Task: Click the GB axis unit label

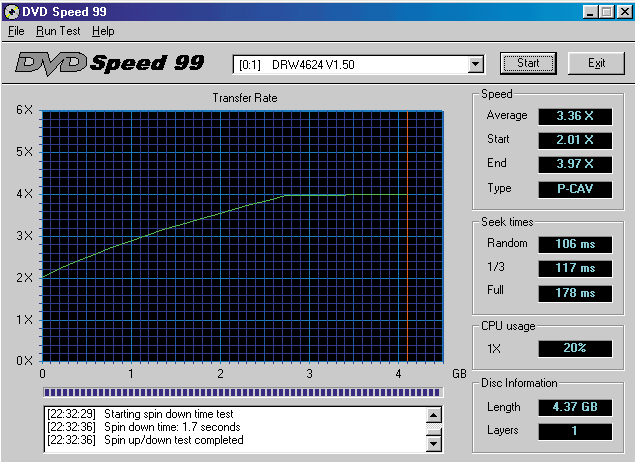Action: (x=459, y=374)
